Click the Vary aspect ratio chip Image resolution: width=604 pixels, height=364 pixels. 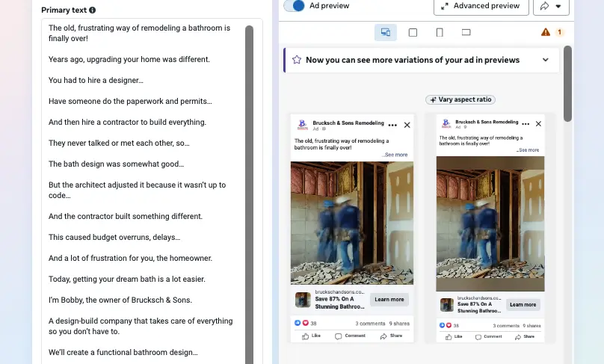460,99
